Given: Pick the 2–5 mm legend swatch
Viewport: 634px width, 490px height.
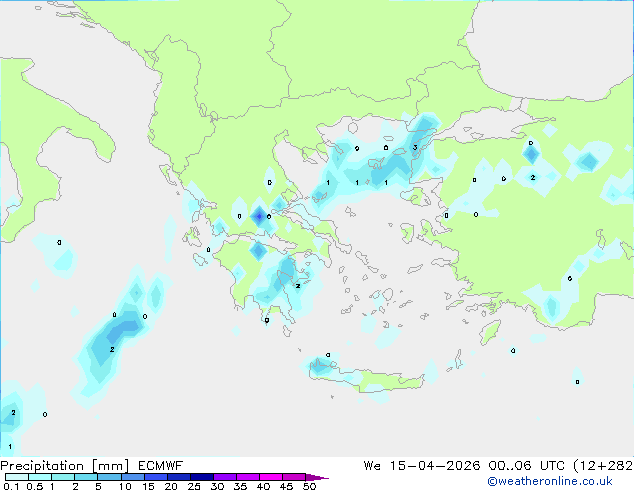Looking at the screenshot, I should pyautogui.click(x=86, y=477).
